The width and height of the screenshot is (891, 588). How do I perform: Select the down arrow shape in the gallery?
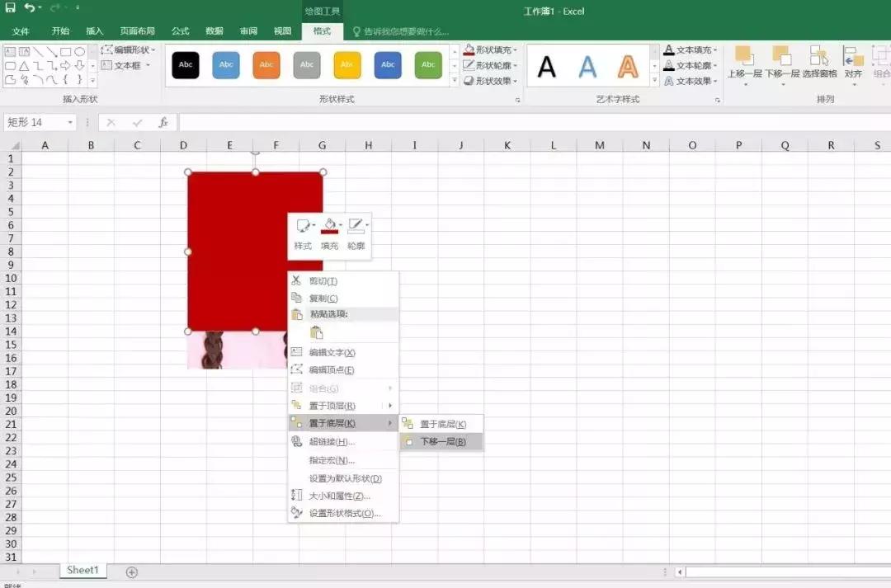pos(79,66)
